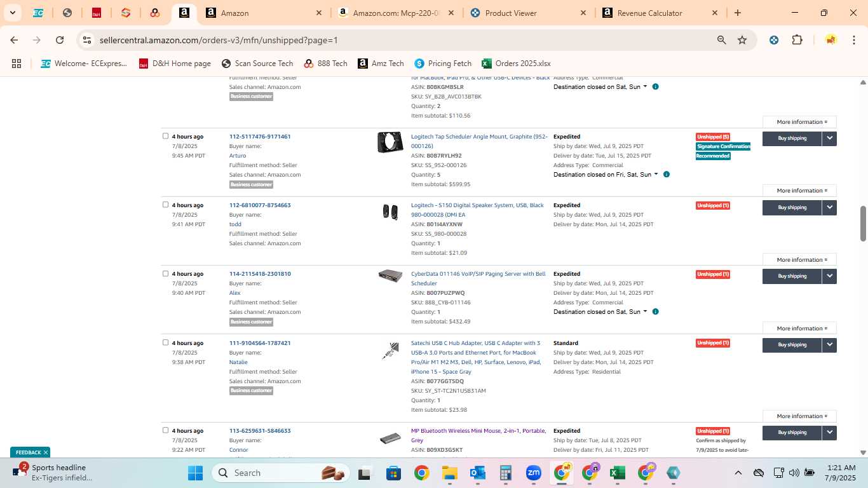Screen dimensions: 868x488
Task: Open Microsoft Store from the taskbar
Action: (x=393, y=473)
